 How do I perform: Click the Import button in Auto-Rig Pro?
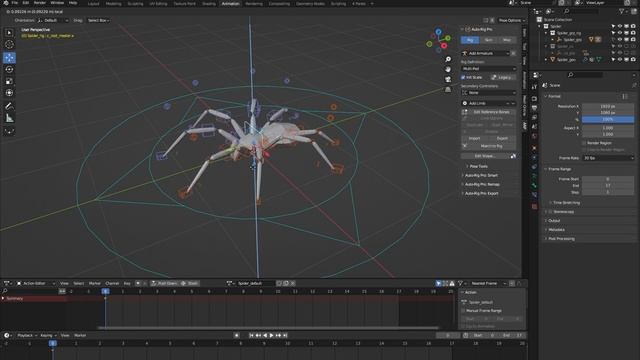[x=475, y=138]
